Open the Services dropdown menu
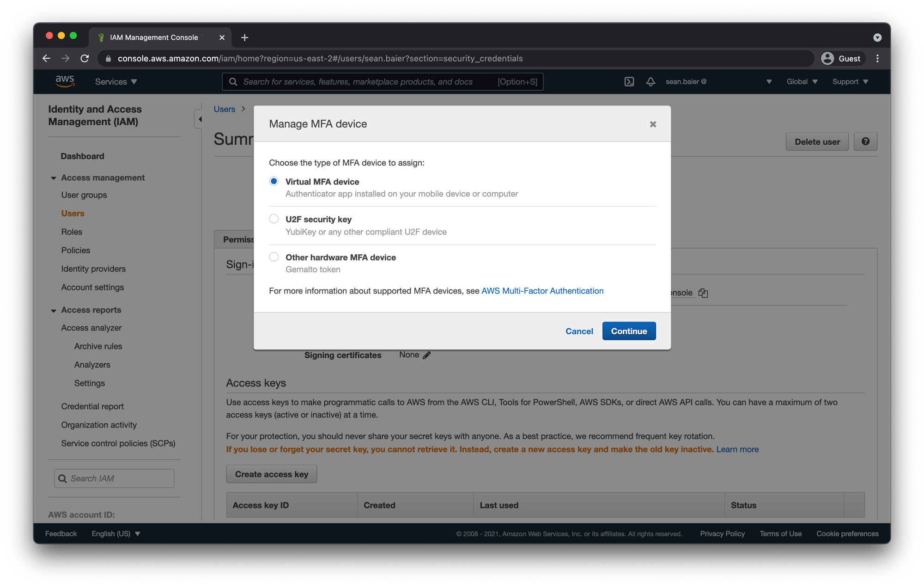924x588 pixels. (x=116, y=82)
